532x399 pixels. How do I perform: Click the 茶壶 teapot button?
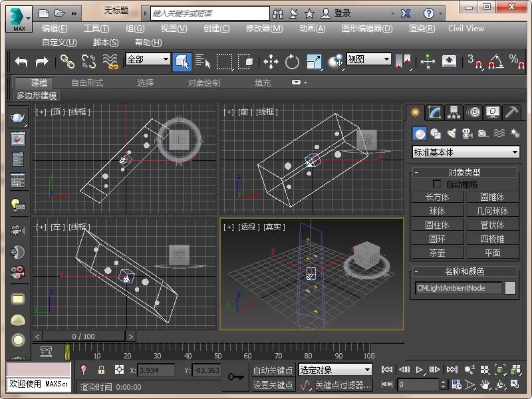point(437,253)
